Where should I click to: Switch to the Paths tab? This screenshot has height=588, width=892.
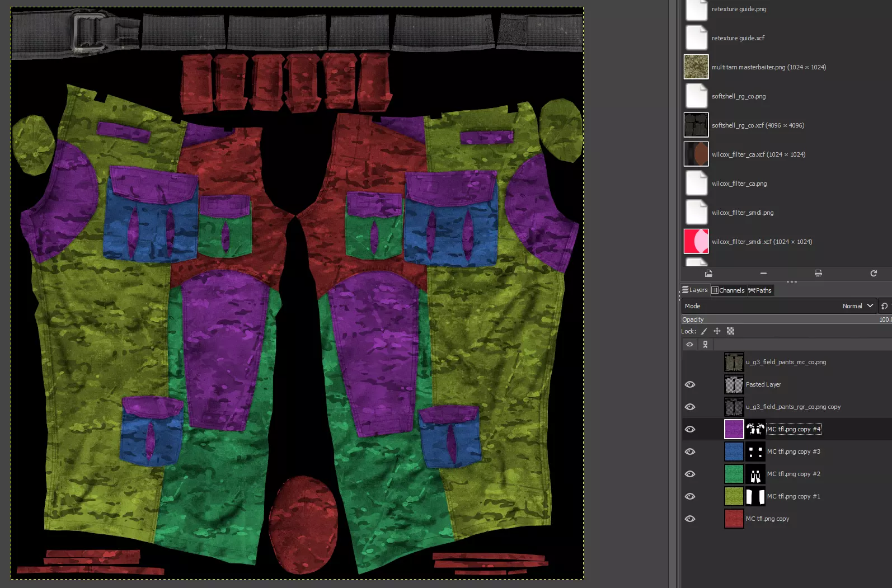coord(760,290)
